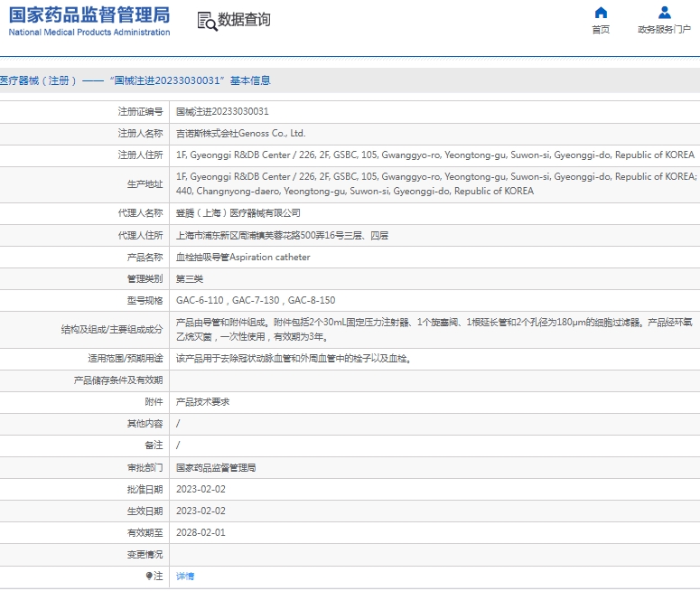The width and height of the screenshot is (700, 591).
Task: Click the 注册人住所 address value
Action: 435,155
